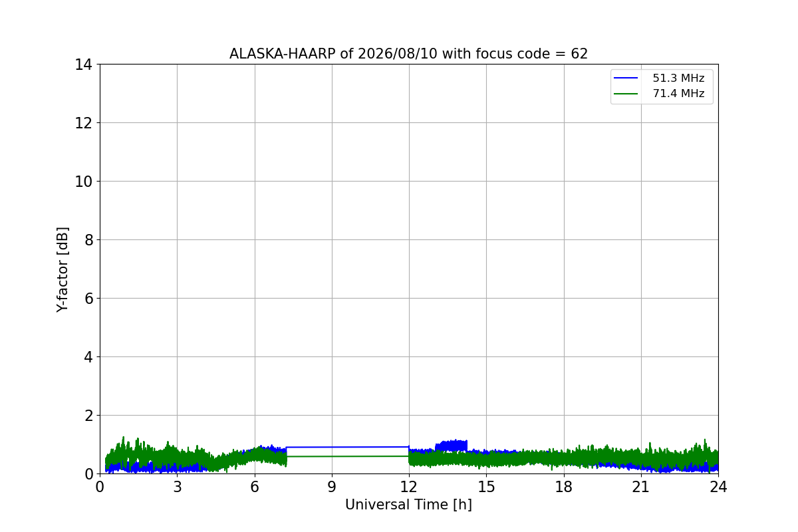The image size is (798, 532).
Task: Click the green 71.4 MHz legend line
Action: pos(626,94)
